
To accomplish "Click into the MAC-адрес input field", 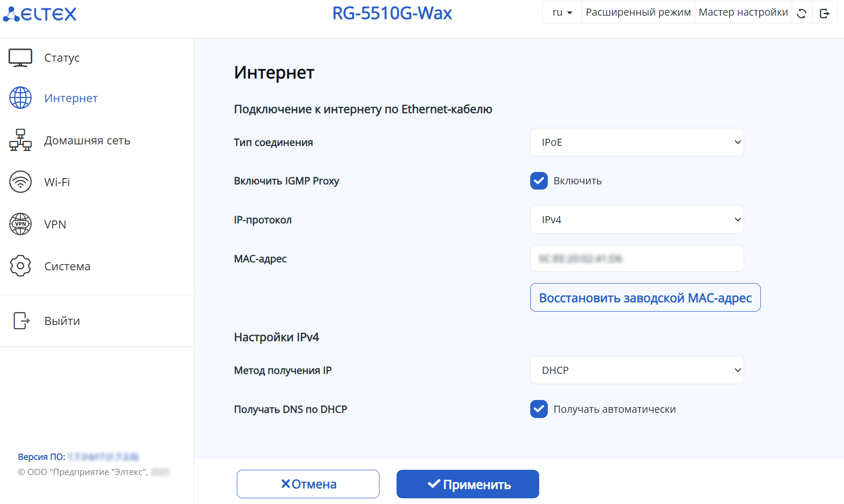I will [637, 258].
